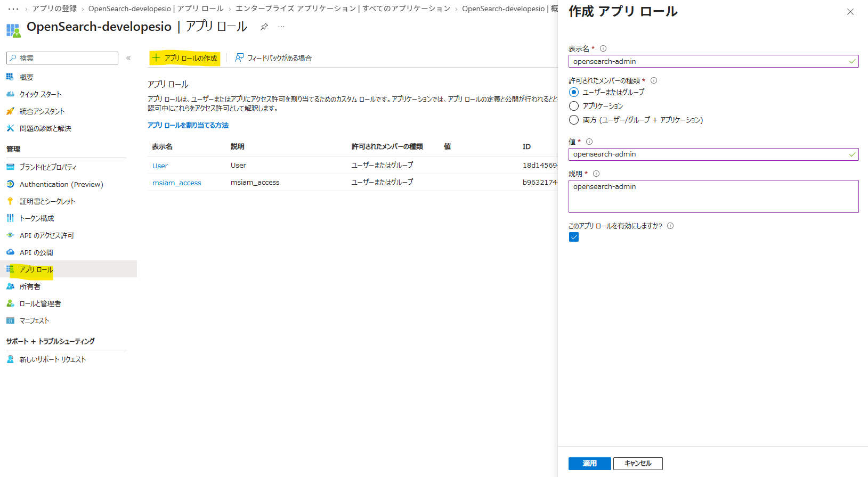This screenshot has width=868, height=477.
Task: Open the more options ellipsis beside title
Action: [281, 27]
